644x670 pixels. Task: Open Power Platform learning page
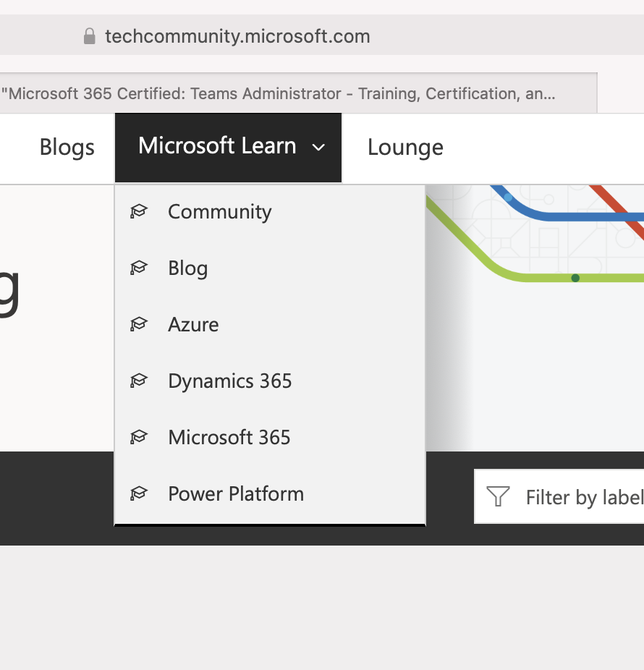tap(235, 493)
